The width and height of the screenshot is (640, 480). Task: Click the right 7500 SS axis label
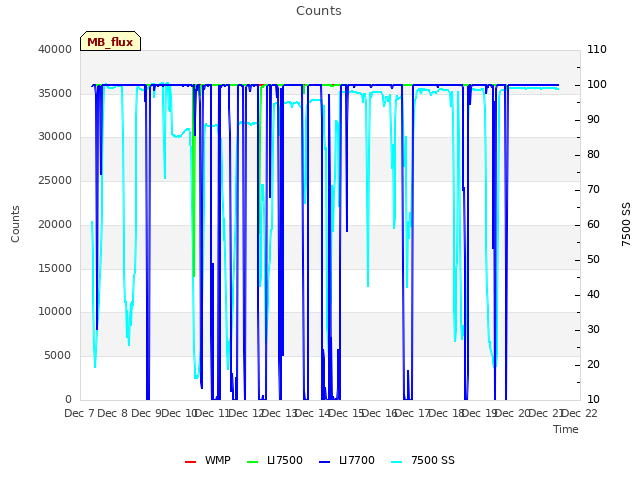[626, 224]
